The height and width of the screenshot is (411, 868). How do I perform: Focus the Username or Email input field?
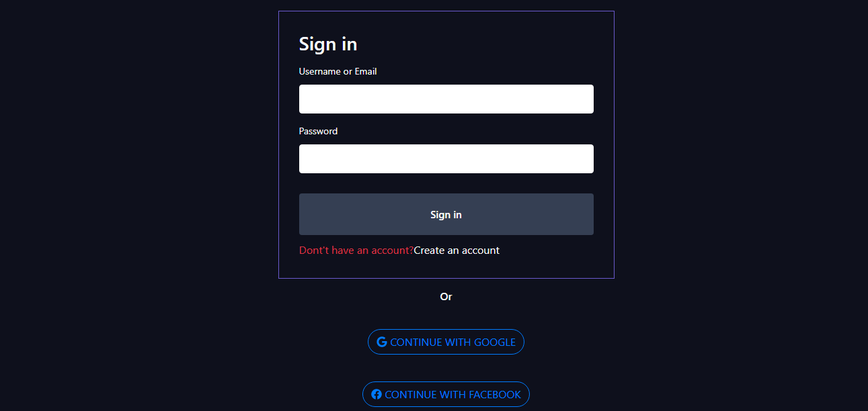(x=446, y=99)
